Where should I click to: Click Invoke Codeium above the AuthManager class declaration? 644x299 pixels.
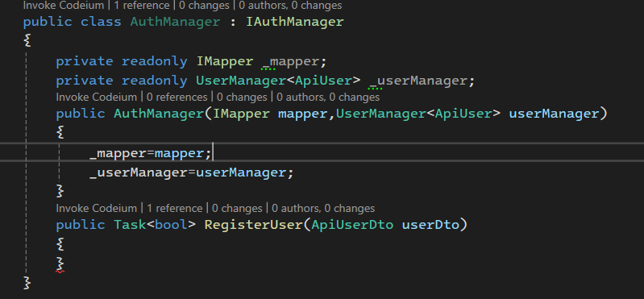pyautogui.click(x=63, y=6)
